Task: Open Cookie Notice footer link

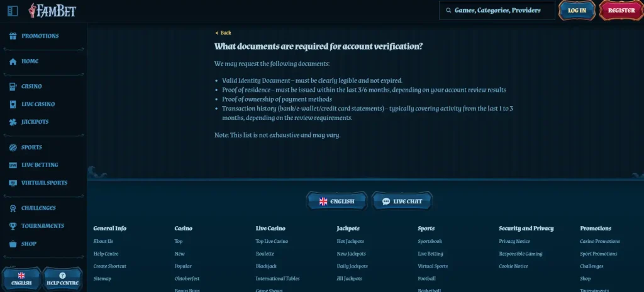Action: (513, 266)
